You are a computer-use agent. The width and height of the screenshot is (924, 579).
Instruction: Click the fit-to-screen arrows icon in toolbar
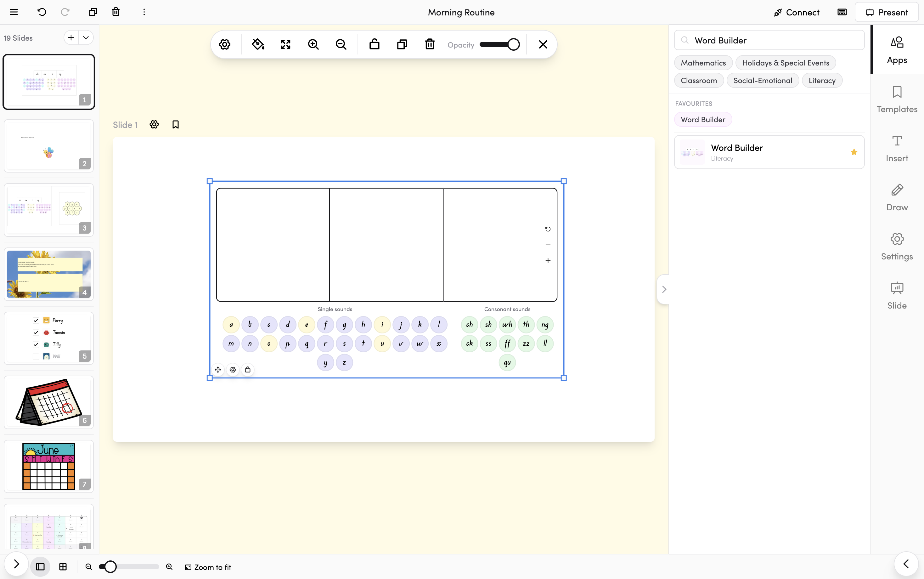click(x=285, y=44)
